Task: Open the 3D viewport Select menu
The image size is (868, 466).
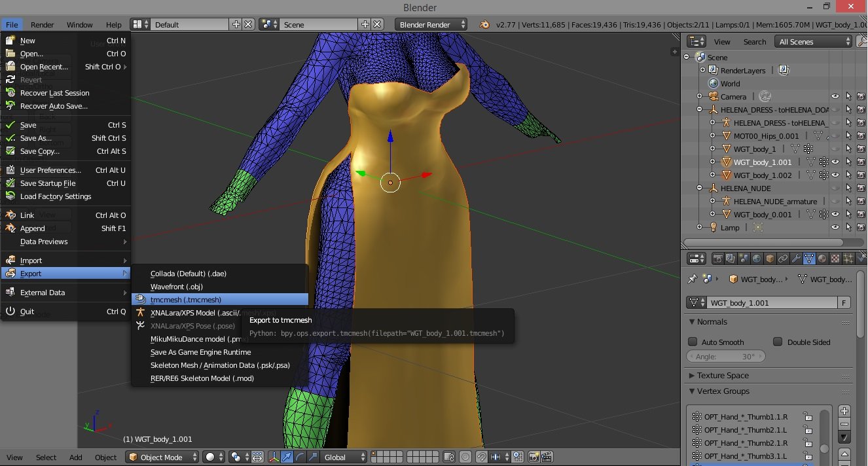Action: (46, 457)
